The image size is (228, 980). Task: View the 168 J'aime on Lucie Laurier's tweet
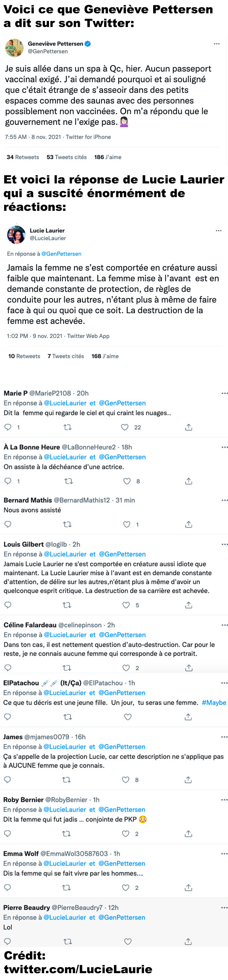tap(105, 356)
